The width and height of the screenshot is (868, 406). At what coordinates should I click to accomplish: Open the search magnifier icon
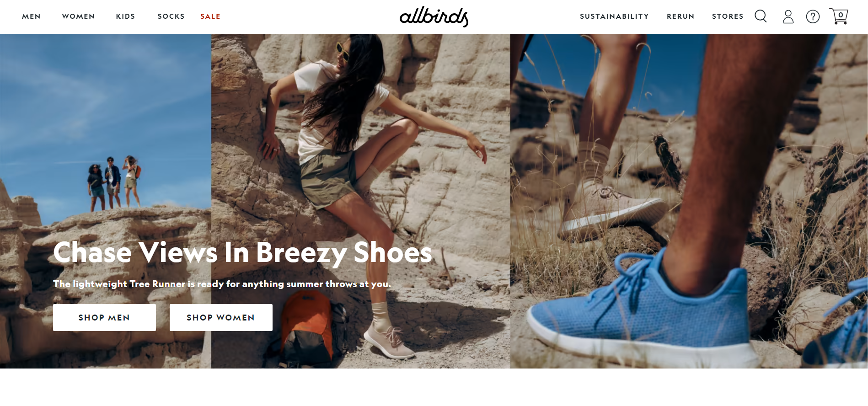point(761,16)
